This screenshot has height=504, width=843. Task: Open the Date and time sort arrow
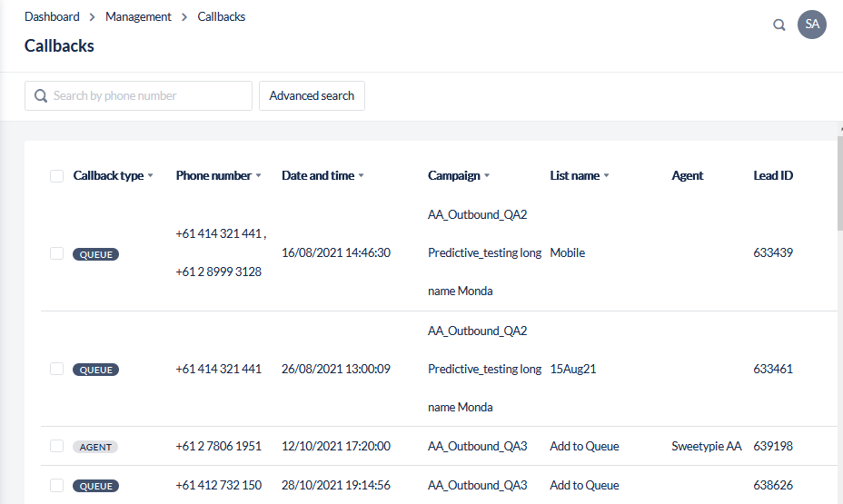tap(361, 176)
